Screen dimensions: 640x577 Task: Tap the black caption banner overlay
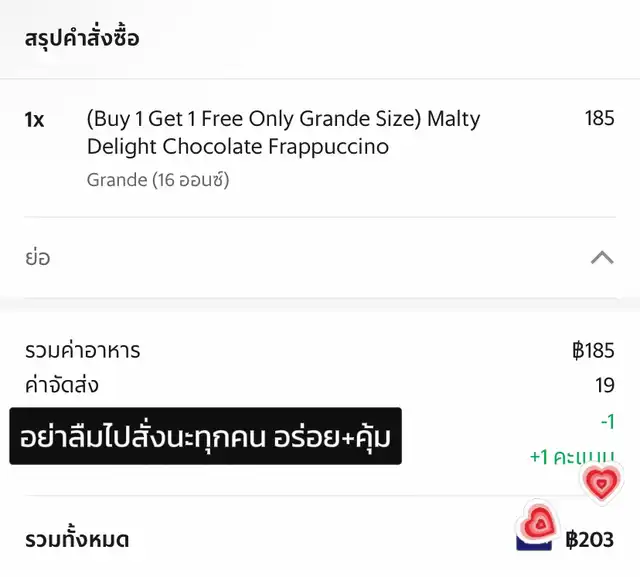[205, 436]
